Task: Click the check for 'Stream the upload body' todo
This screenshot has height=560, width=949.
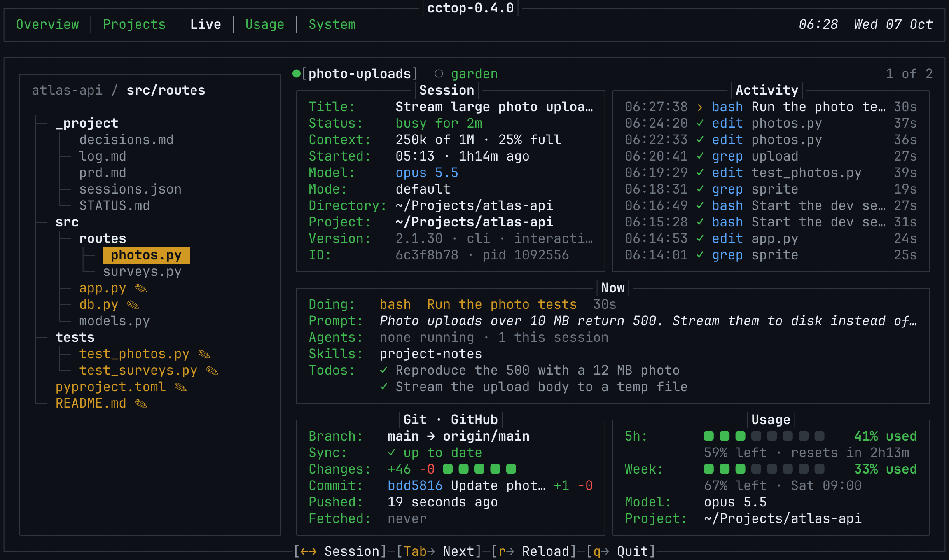Action: (x=383, y=387)
